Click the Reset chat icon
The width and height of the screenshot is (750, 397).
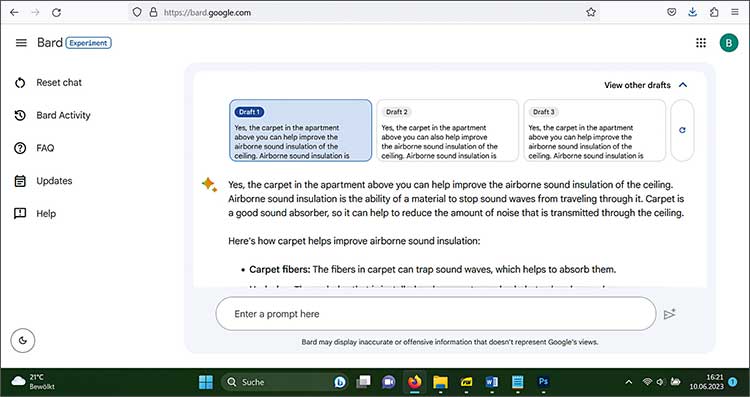(x=20, y=83)
